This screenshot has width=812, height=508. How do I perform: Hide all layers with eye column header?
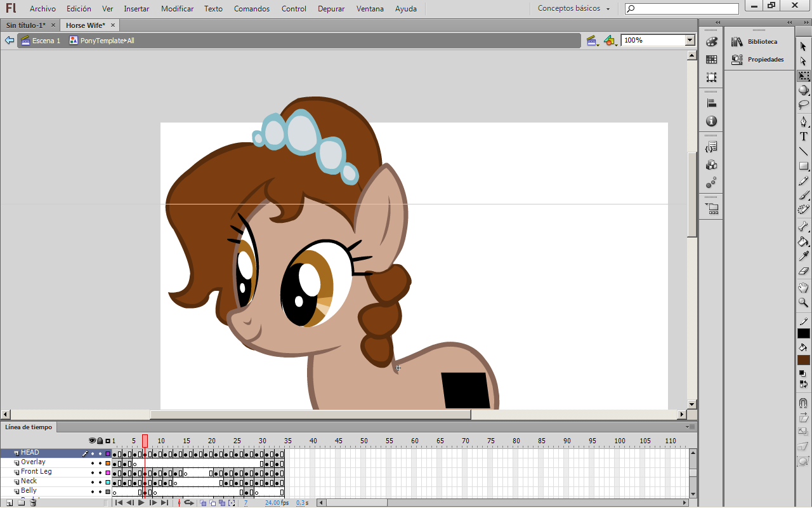[x=93, y=441]
